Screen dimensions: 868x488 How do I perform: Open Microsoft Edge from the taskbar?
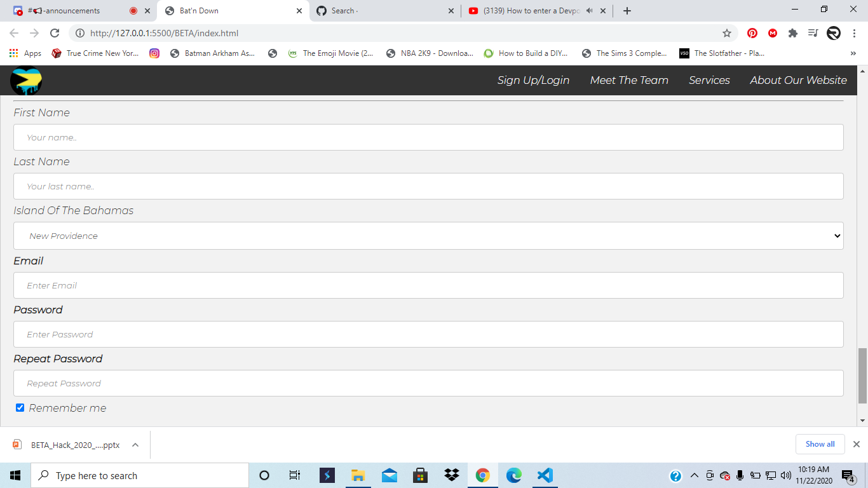(513, 475)
